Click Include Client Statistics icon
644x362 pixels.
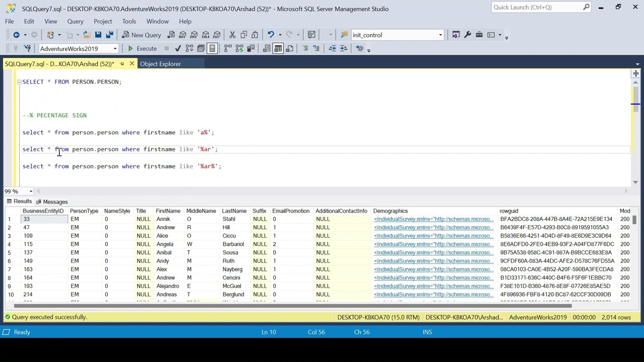click(251, 48)
